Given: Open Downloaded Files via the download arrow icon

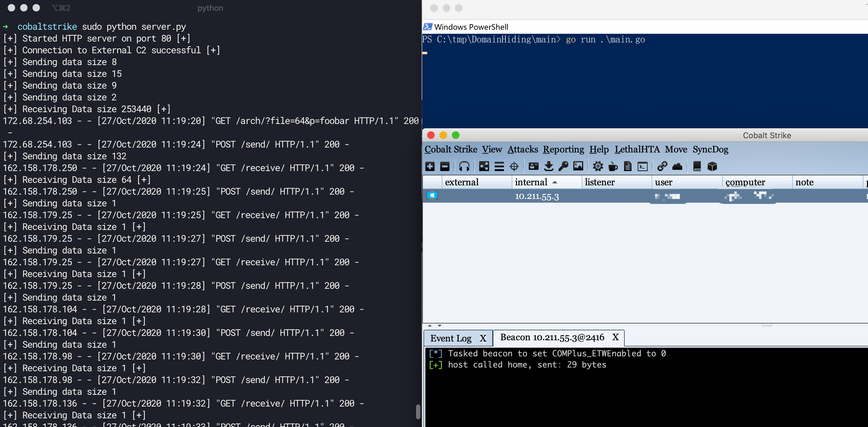Looking at the screenshot, I should pyautogui.click(x=549, y=166).
